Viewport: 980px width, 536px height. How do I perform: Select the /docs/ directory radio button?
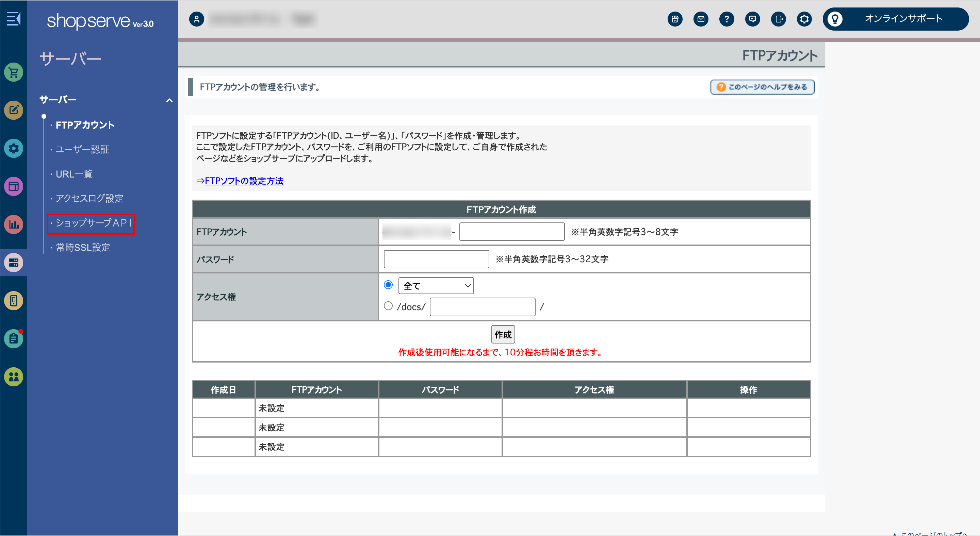pyautogui.click(x=388, y=306)
